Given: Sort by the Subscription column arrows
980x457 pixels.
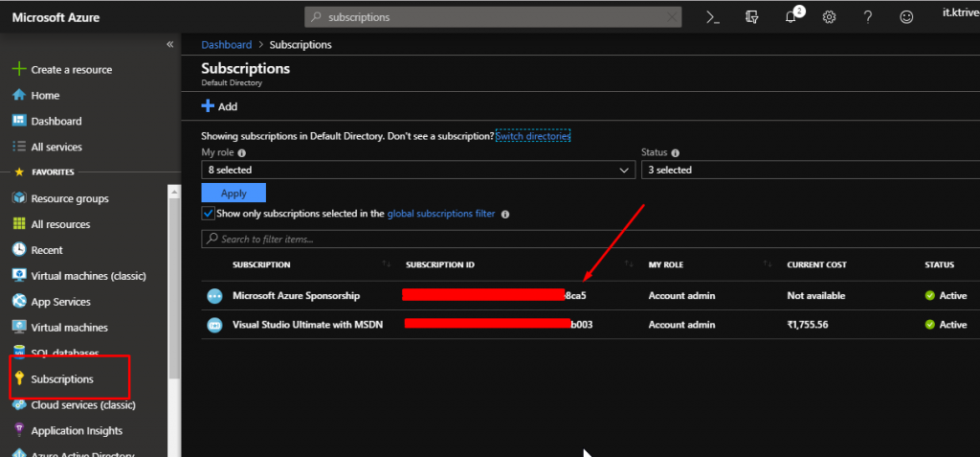Looking at the screenshot, I should click(x=387, y=264).
